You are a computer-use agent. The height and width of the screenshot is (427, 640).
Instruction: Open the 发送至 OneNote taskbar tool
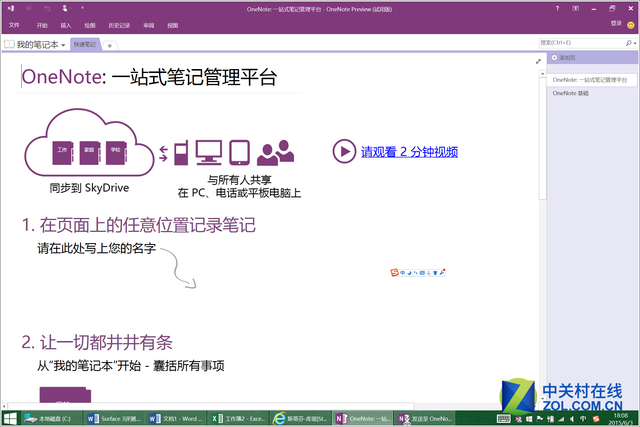click(424, 418)
